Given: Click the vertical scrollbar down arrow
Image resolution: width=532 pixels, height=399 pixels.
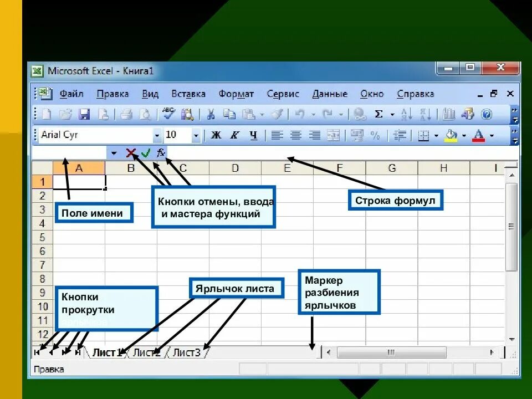Looking at the screenshot, I should pyautogui.click(x=512, y=339).
